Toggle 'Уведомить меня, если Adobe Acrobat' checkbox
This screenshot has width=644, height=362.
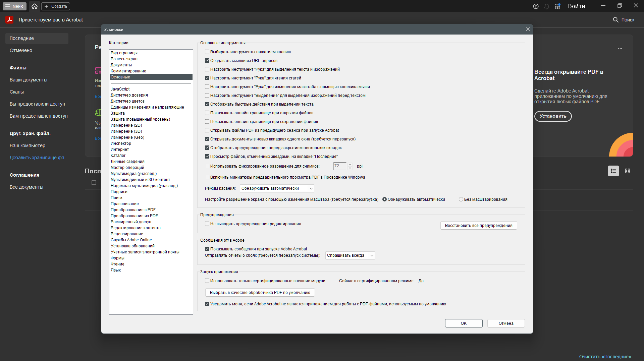207,304
